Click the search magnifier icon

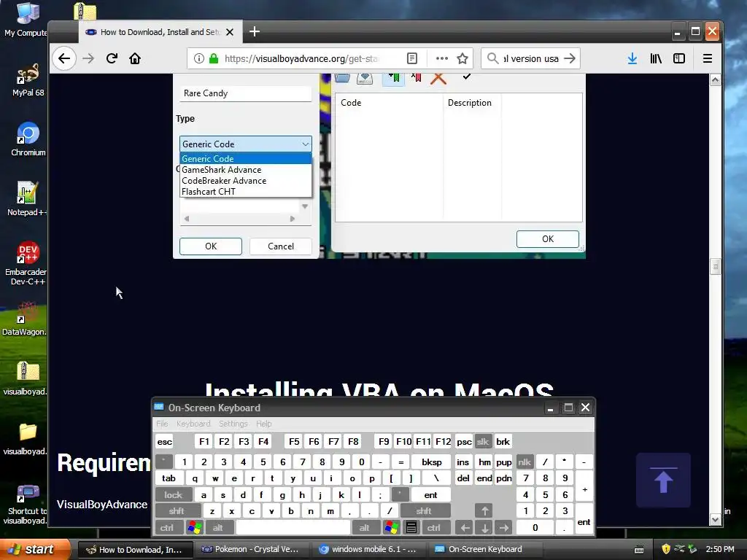point(493,58)
